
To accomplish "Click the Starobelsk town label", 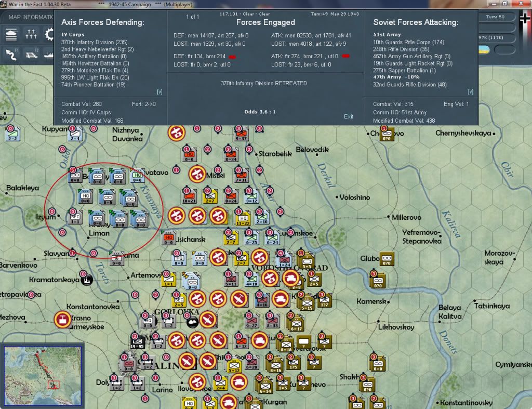I will tap(274, 154).
